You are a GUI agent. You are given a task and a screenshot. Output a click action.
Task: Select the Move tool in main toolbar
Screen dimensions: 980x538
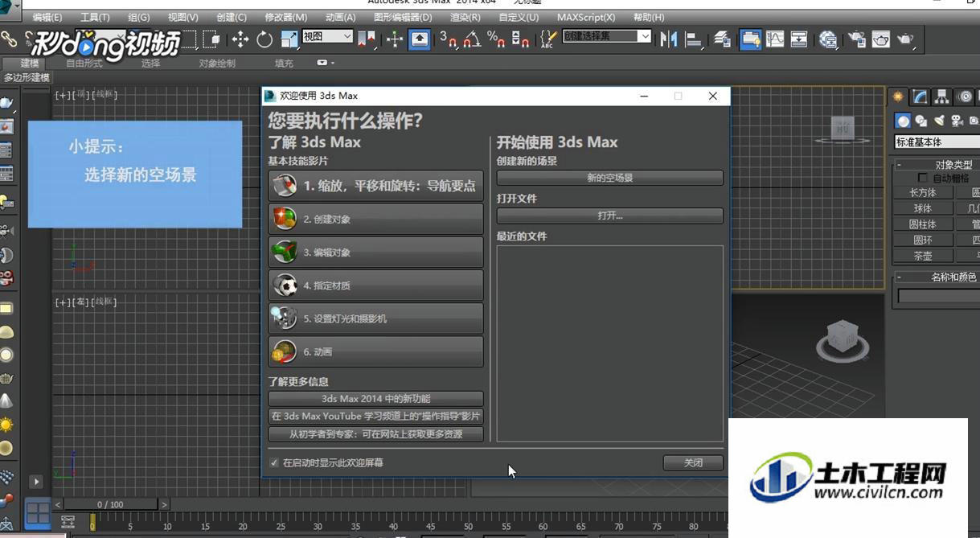pyautogui.click(x=240, y=39)
